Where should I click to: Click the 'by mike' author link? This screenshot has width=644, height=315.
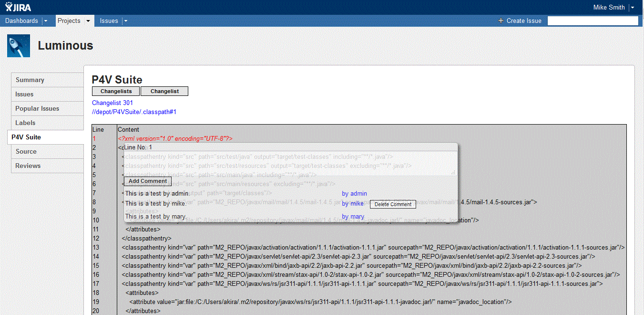coord(353,204)
